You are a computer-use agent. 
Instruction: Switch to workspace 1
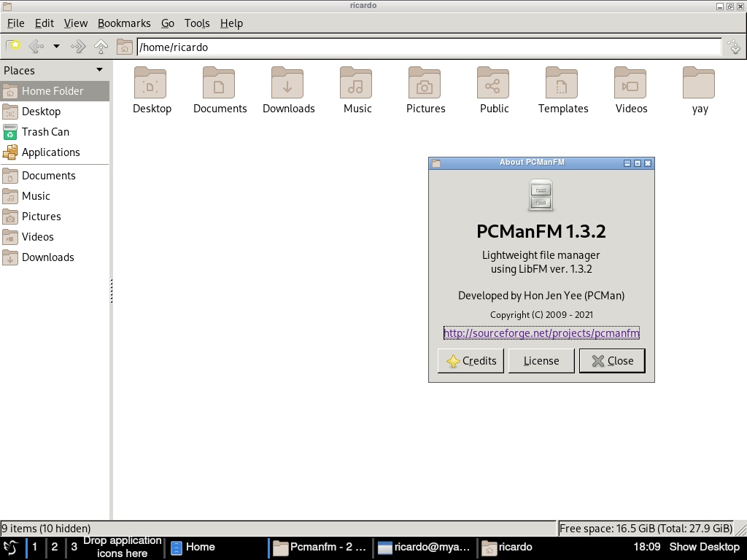[x=34, y=547]
